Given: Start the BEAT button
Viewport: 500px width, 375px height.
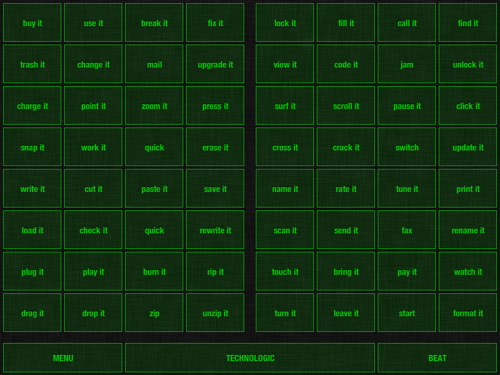Looking at the screenshot, I should [x=437, y=358].
